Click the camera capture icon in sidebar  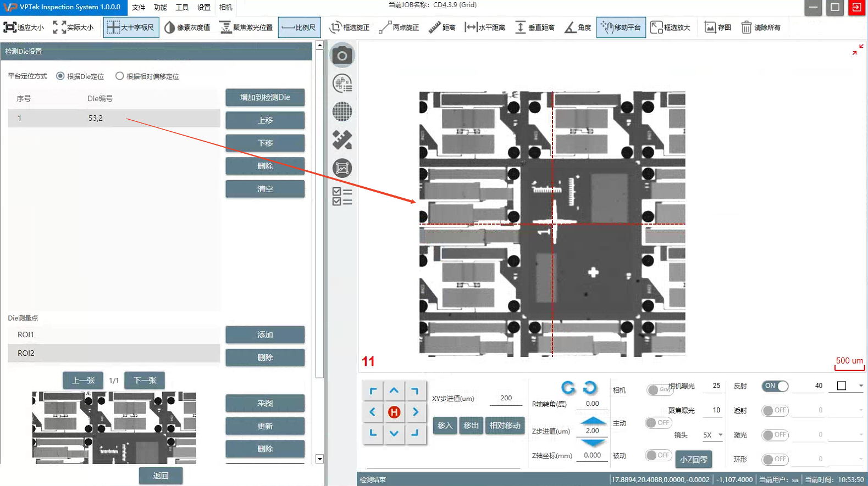(x=342, y=55)
